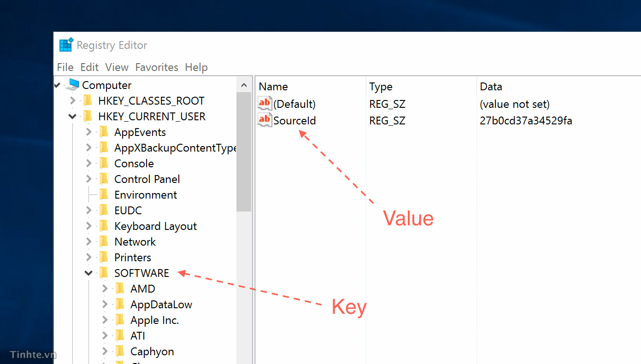Click the HKEY_CLASSES_ROOT folder icon
641x364 pixels.
pyautogui.click(x=88, y=101)
